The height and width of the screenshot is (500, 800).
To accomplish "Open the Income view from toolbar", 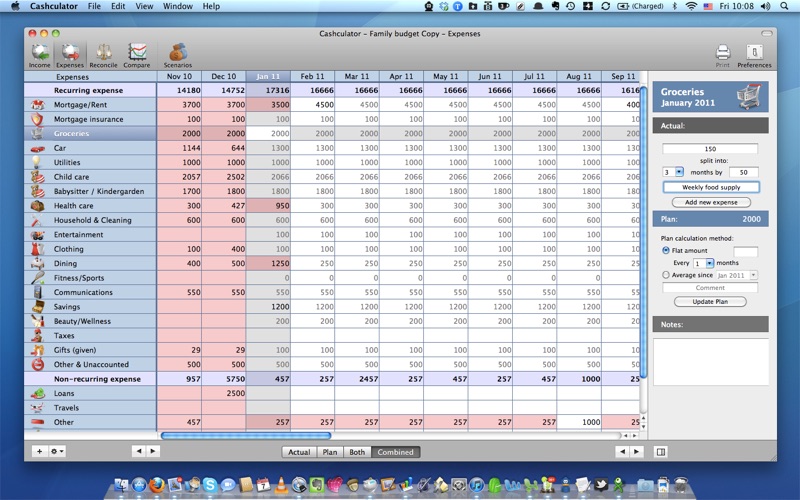I will tap(40, 54).
